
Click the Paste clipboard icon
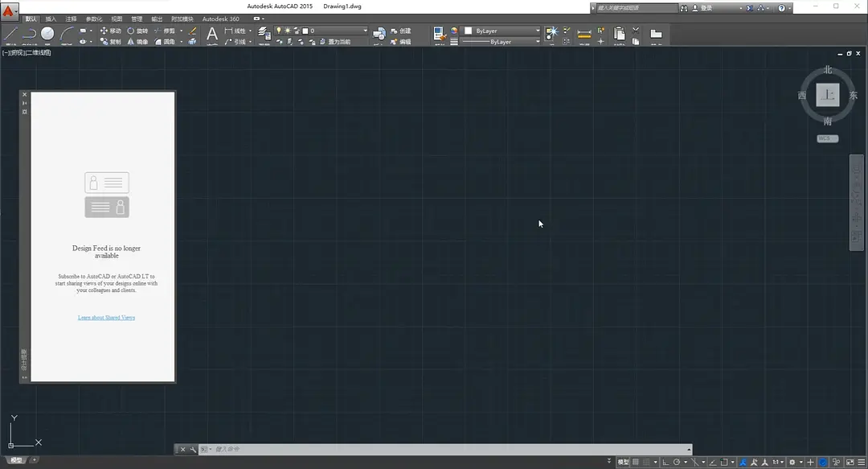pyautogui.click(x=620, y=35)
